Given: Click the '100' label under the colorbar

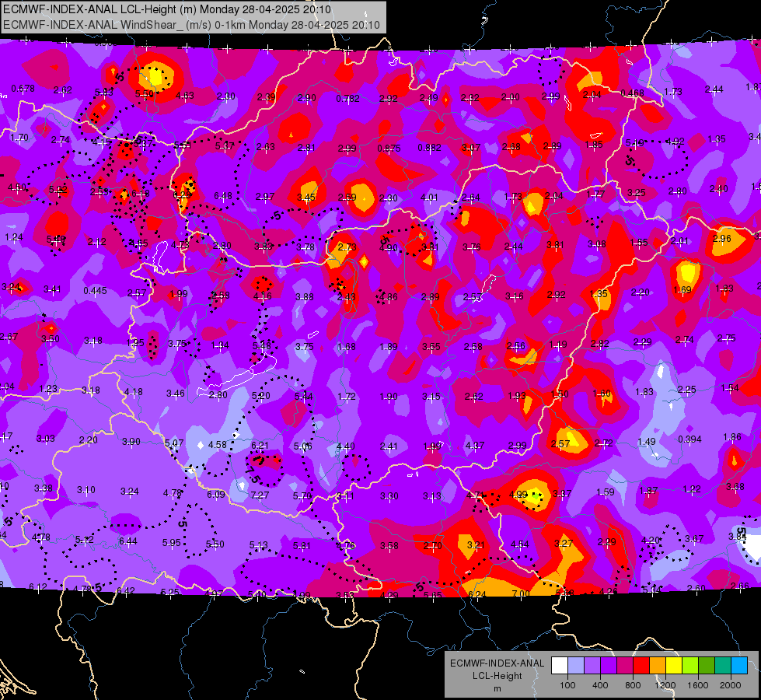Looking at the screenshot, I should click(567, 685).
